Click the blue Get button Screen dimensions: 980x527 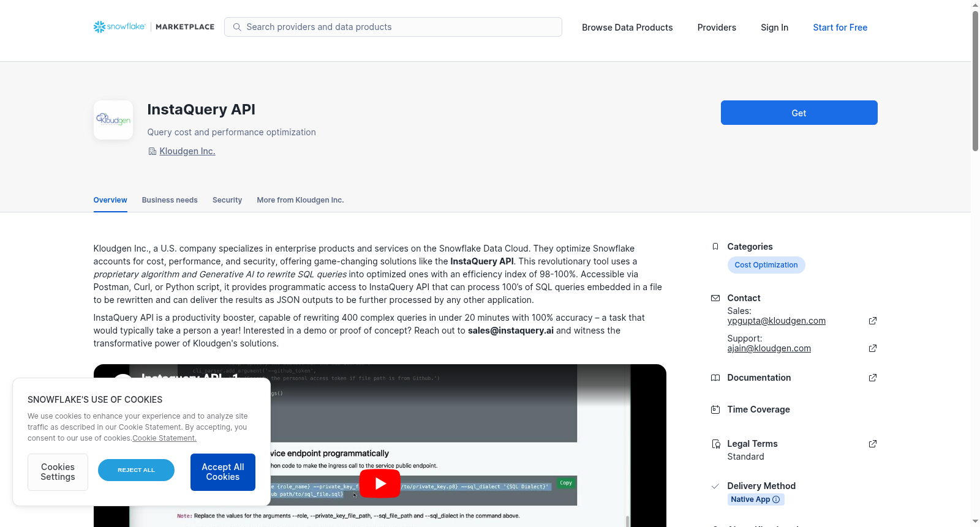pyautogui.click(x=799, y=113)
